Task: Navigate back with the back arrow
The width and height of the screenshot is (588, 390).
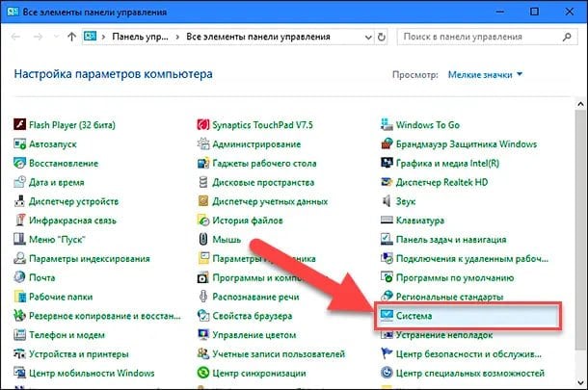Action: [x=15, y=37]
